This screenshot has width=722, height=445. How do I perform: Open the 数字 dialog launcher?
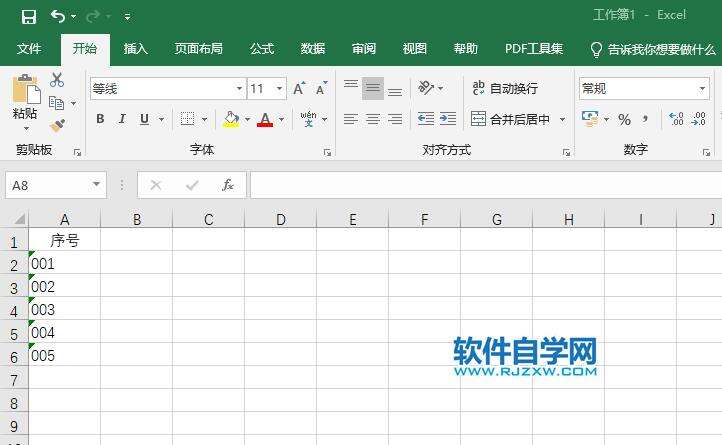point(706,152)
